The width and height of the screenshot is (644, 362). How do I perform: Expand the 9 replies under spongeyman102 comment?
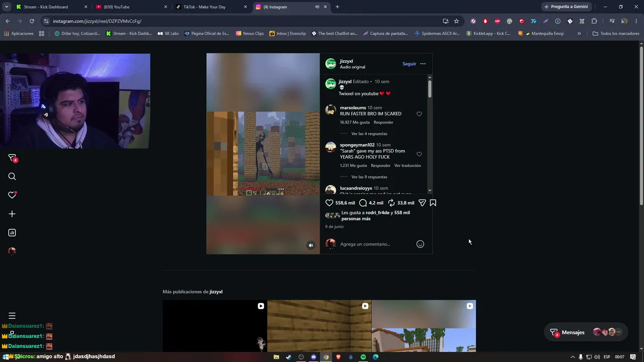pyautogui.click(x=369, y=177)
